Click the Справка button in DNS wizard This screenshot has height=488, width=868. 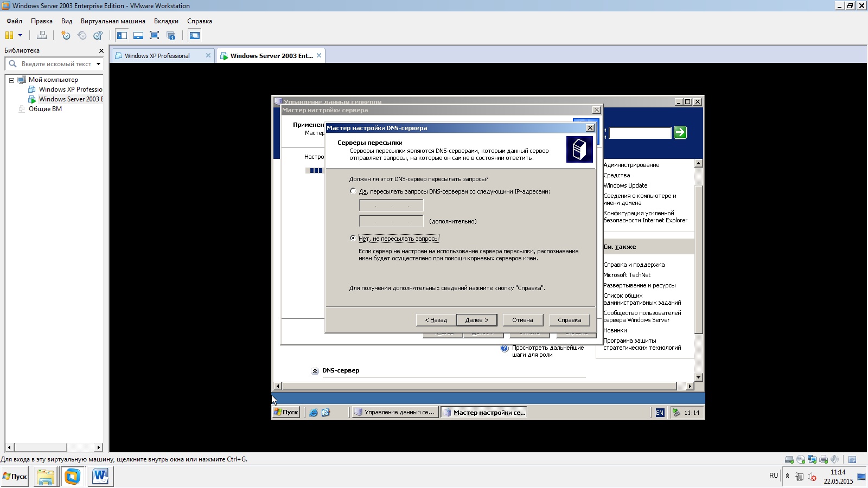click(570, 320)
